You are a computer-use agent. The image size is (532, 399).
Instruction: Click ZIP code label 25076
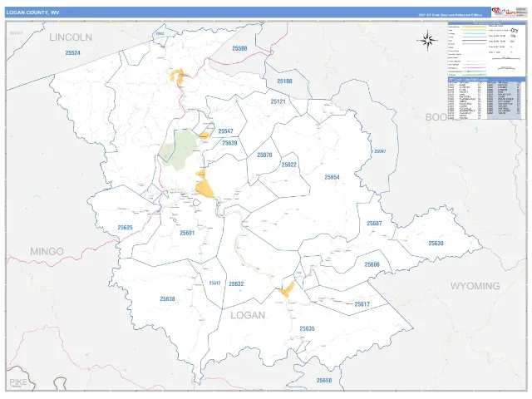[264, 155]
